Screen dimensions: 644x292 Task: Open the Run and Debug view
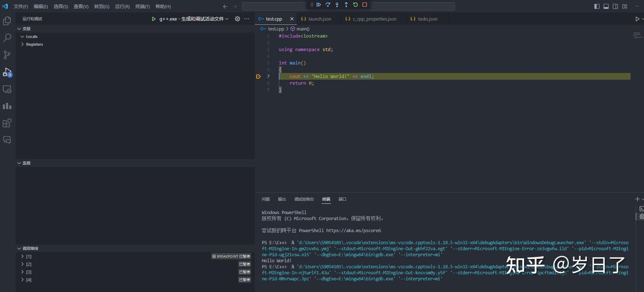pyautogui.click(x=7, y=72)
